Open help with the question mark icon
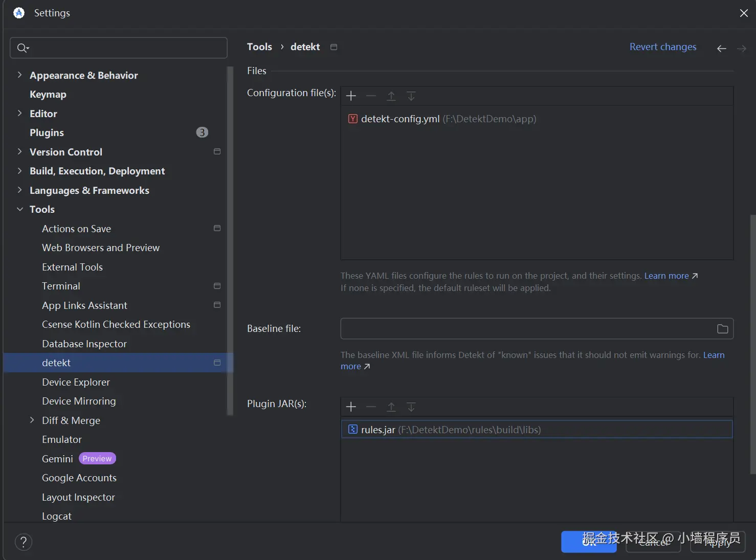Image resolution: width=756 pixels, height=560 pixels. pyautogui.click(x=24, y=542)
